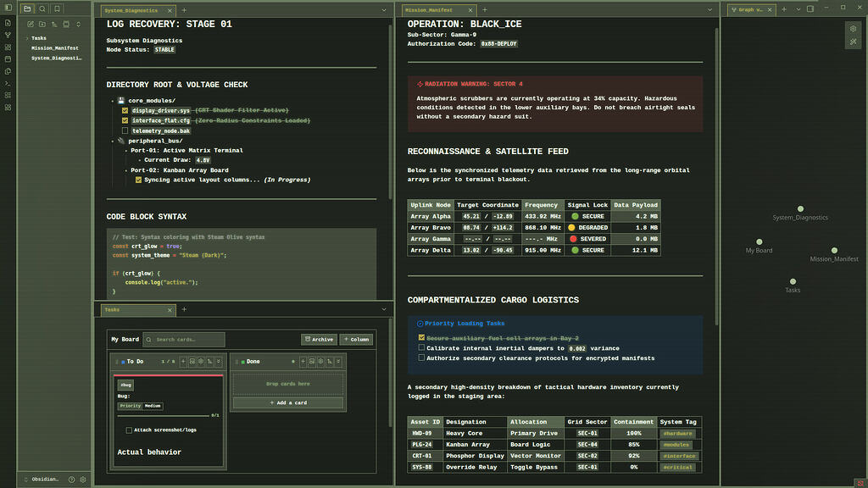The width and height of the screenshot is (868, 488).
Task: Collapse peripheral_bus/ list item
Action: pyautogui.click(x=113, y=141)
